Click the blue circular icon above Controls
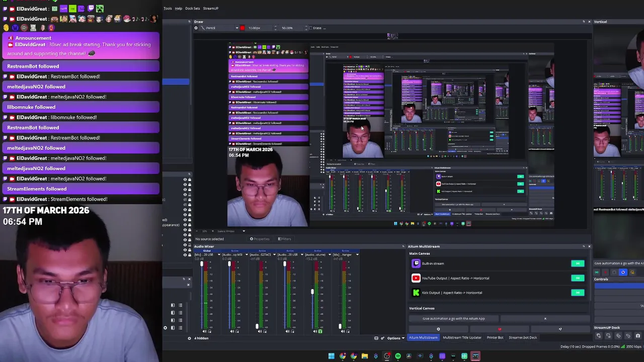644x362 pixels. [x=623, y=272]
